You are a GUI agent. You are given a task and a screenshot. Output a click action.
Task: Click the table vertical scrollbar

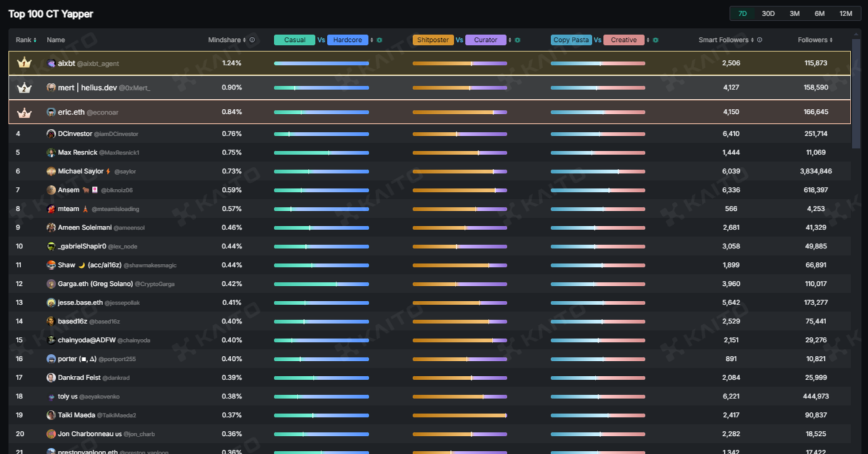point(856,94)
